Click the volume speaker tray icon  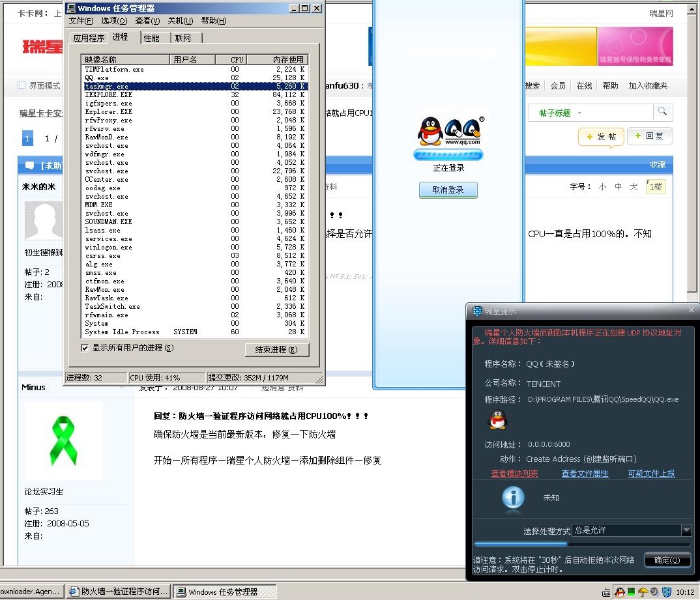tap(654, 592)
